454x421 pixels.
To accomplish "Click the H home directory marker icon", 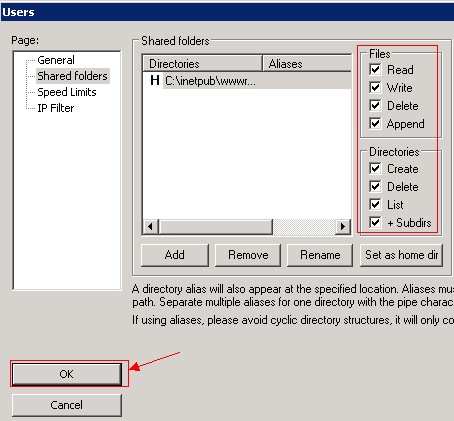I will point(155,80).
